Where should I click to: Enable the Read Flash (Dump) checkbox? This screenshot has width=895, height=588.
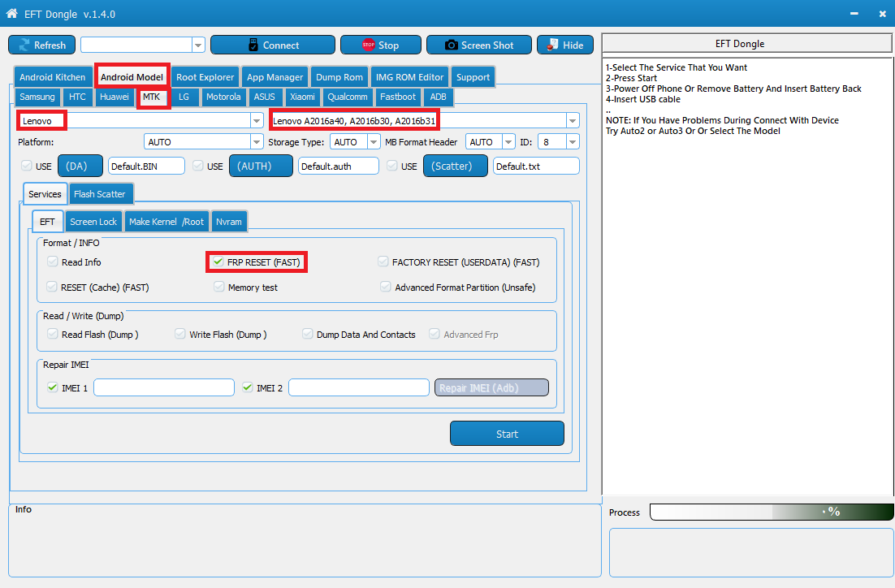(53, 334)
